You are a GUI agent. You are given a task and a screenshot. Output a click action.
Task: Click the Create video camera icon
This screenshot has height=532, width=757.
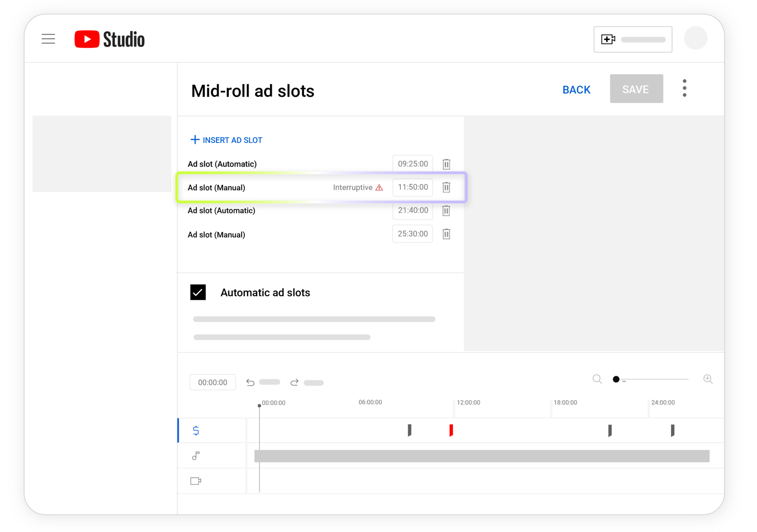pyautogui.click(x=608, y=39)
